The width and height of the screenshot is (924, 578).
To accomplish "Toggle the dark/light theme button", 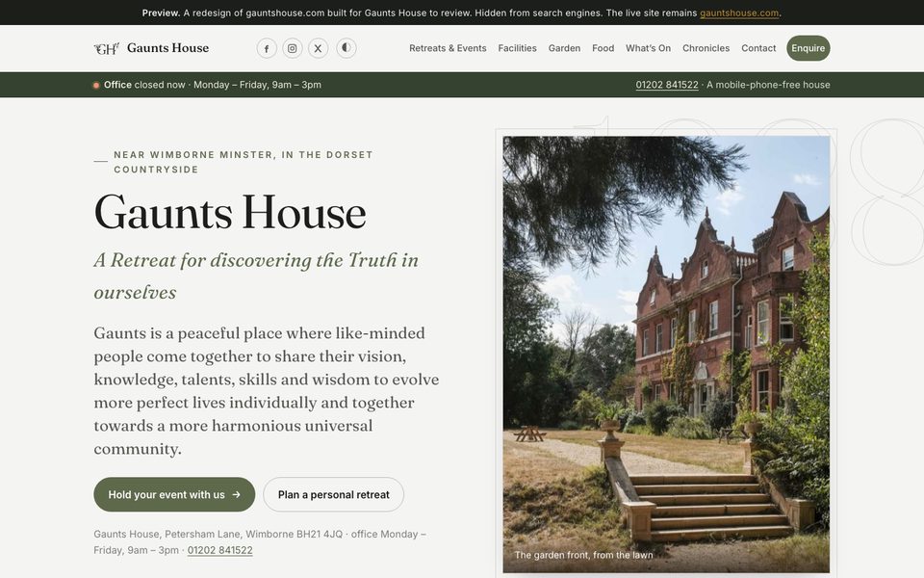I will click(346, 48).
